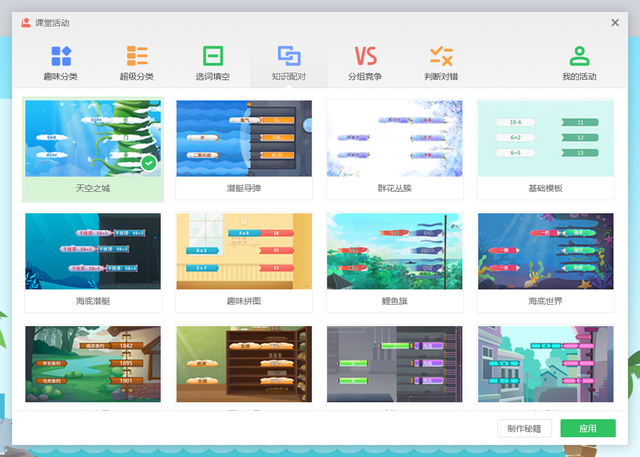Select the 知识配对 activity icon
The width and height of the screenshot is (640, 457).
(x=289, y=56)
